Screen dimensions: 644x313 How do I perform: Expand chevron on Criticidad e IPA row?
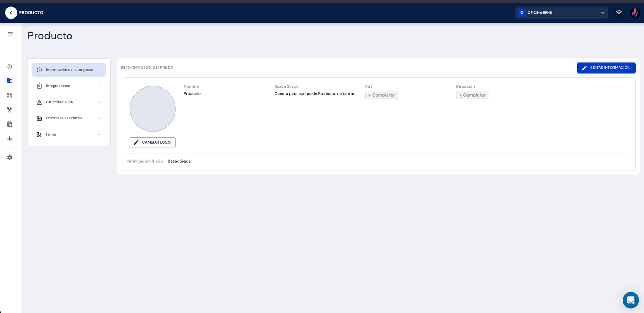click(99, 102)
